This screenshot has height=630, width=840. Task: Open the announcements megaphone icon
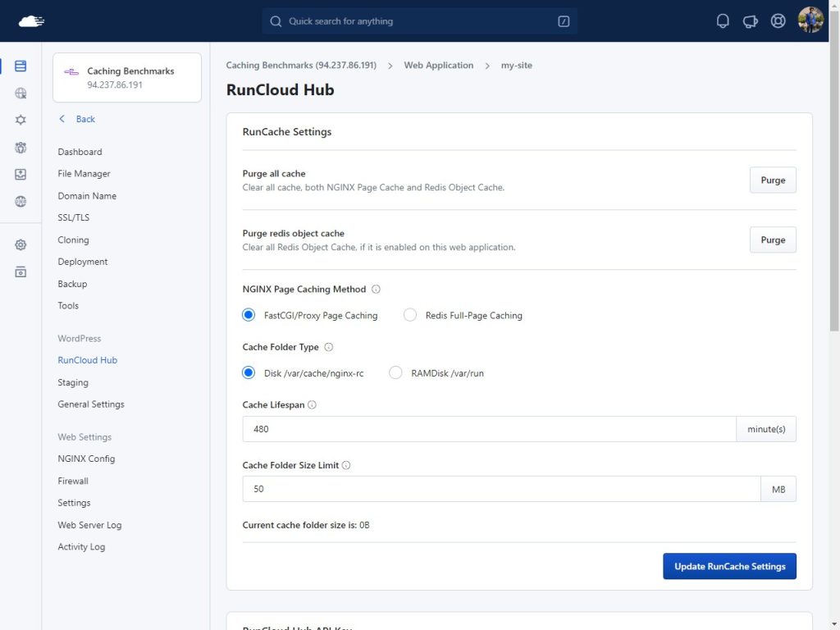(750, 21)
